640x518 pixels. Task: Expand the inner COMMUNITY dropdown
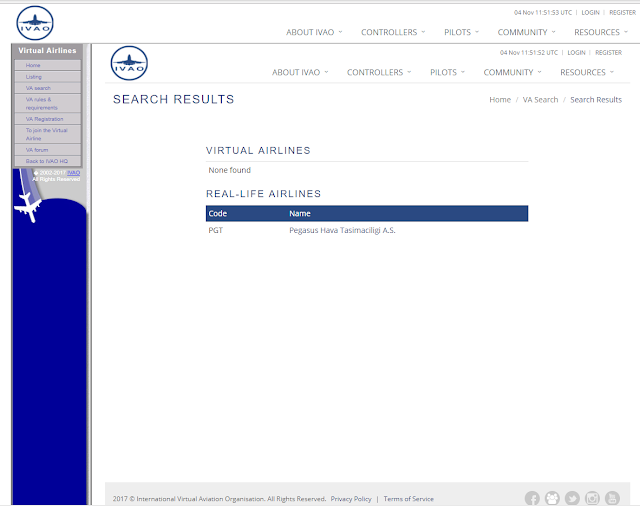512,72
